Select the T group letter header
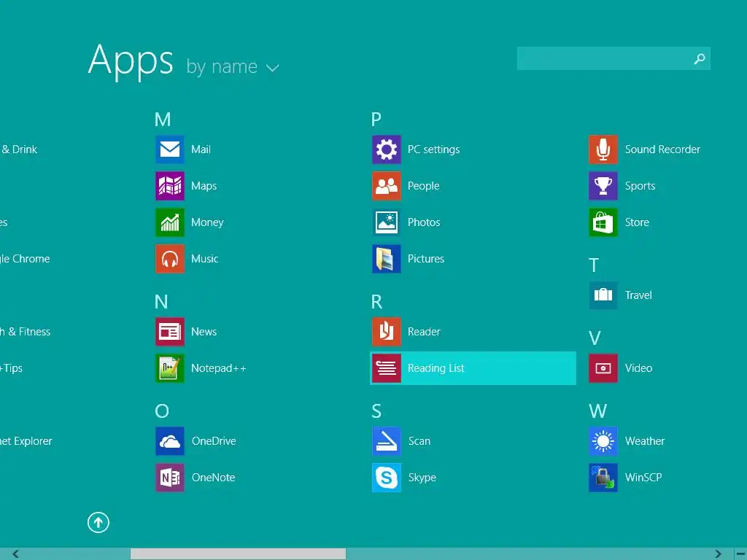This screenshot has width=747, height=560. point(594,265)
